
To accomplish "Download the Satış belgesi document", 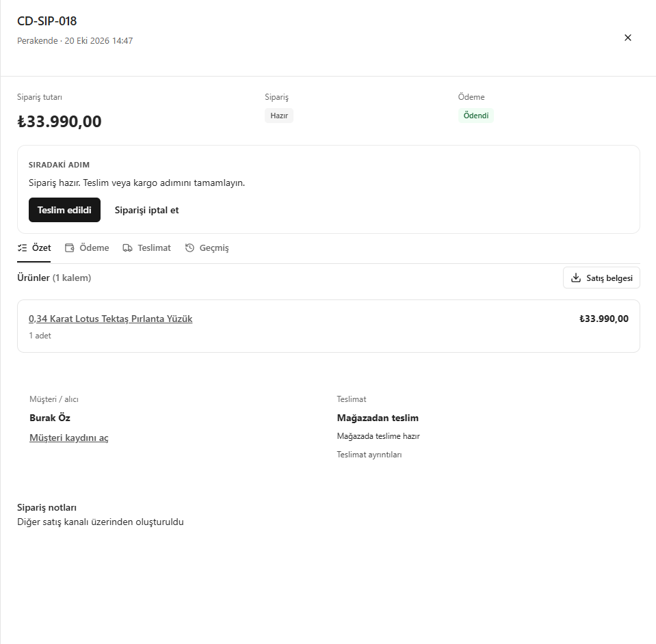I will [601, 278].
